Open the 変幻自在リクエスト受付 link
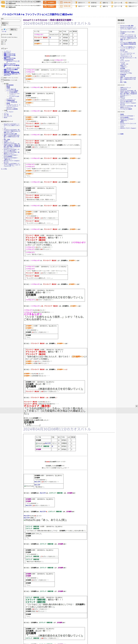This screenshot has width=138, height=644. click(x=13, y=68)
